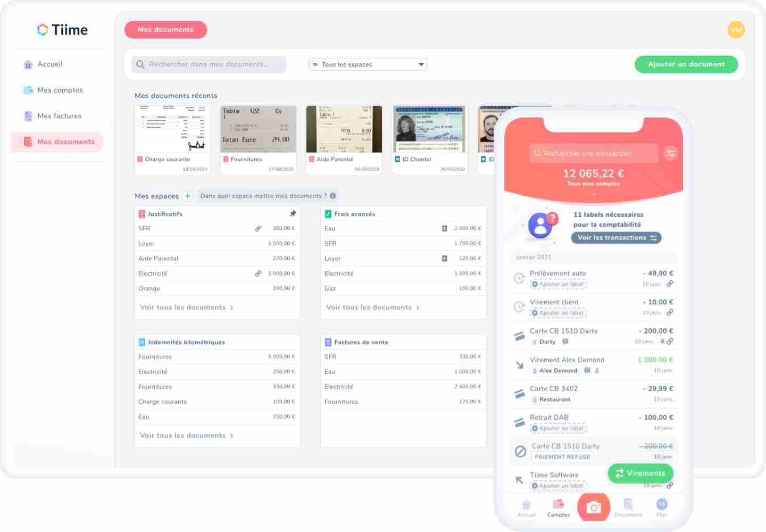The image size is (766, 532).
Task: Add a label to Virement client transaction
Action: point(558,313)
